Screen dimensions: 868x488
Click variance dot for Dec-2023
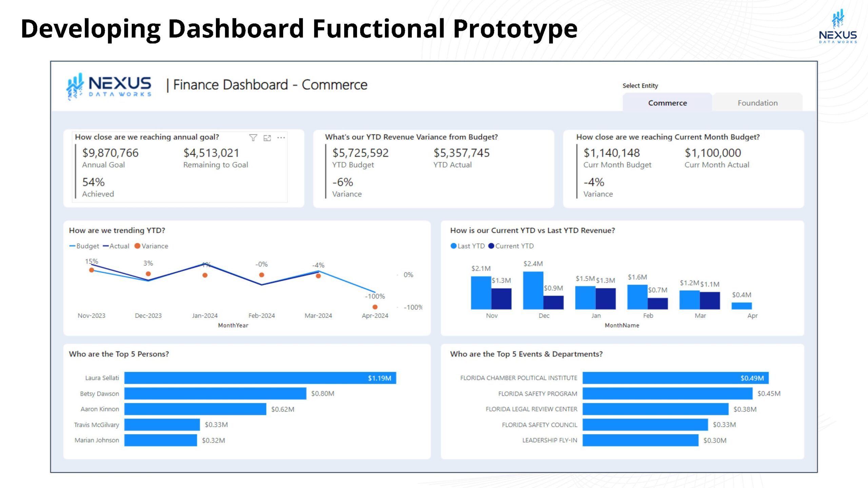[x=148, y=274]
